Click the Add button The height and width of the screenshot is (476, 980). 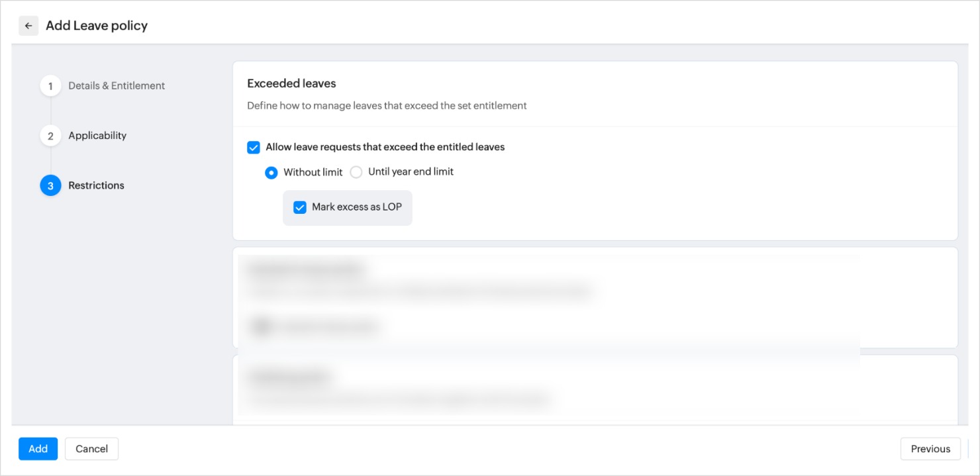point(38,449)
